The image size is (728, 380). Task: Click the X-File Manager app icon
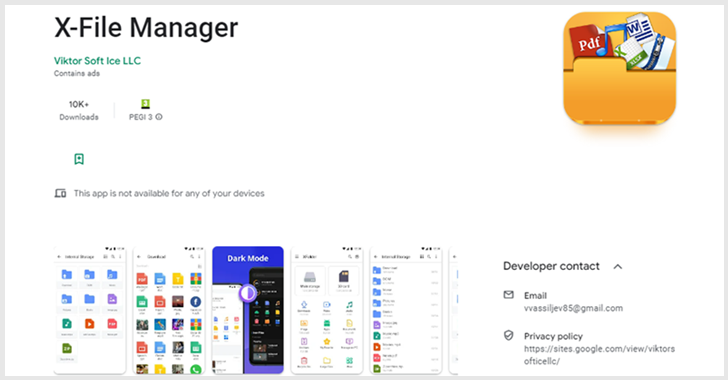click(x=619, y=68)
